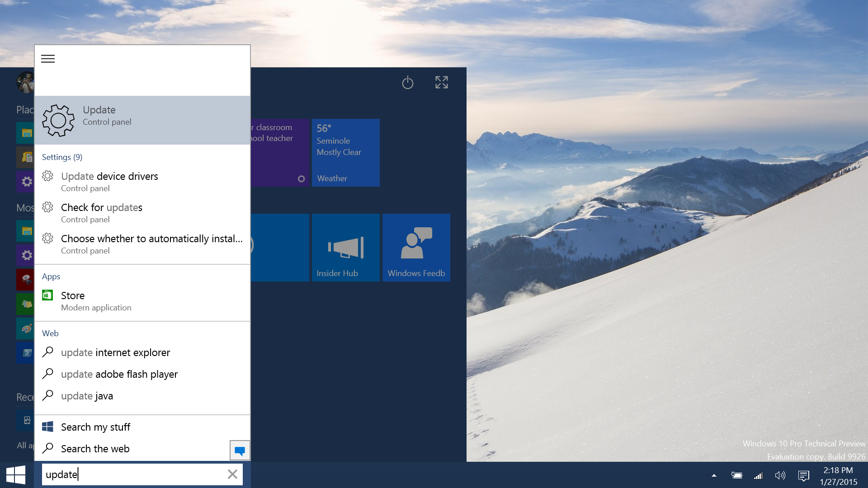This screenshot has width=868, height=488.
Task: Open the hamburger menu in search panel
Action: (x=48, y=59)
